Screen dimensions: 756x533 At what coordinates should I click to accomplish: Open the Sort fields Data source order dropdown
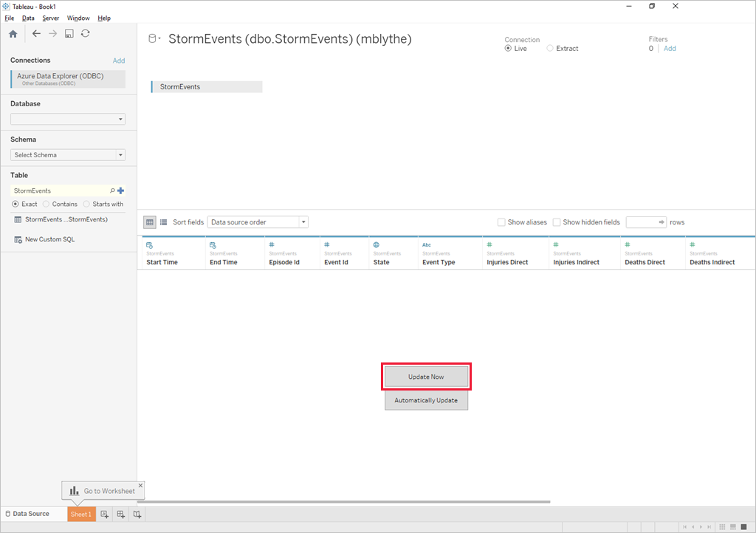coord(258,222)
